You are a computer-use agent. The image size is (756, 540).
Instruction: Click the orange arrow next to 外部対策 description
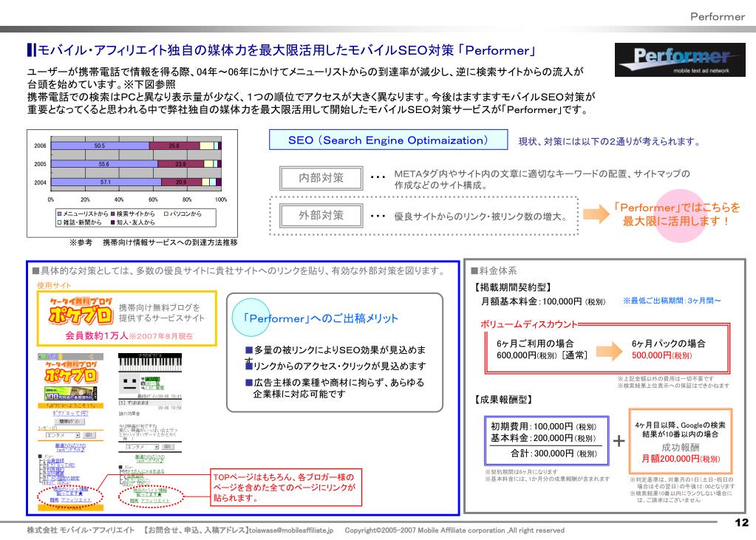coord(596,214)
